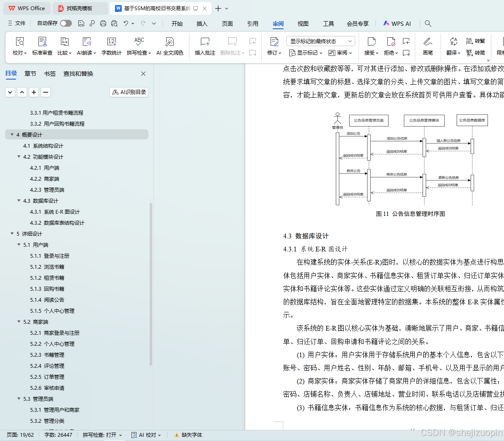
Task: Click the undo arrow icon
Action: coord(126,23)
